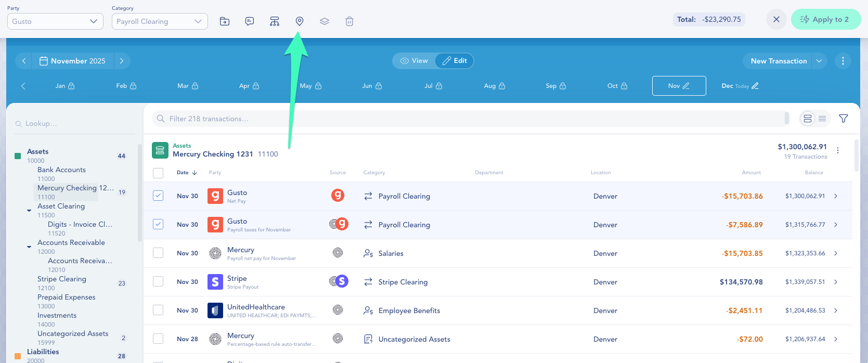Click the Filter 218 transactions search field
Image resolution: width=868 pixels, height=363 pixels.
[x=468, y=119]
